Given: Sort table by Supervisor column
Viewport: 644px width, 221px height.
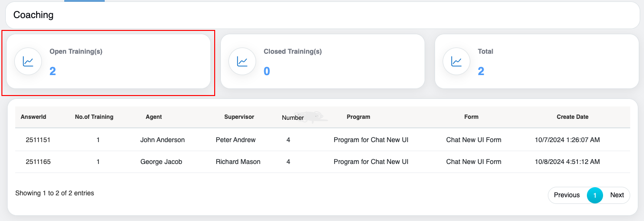Looking at the screenshot, I should click(239, 117).
